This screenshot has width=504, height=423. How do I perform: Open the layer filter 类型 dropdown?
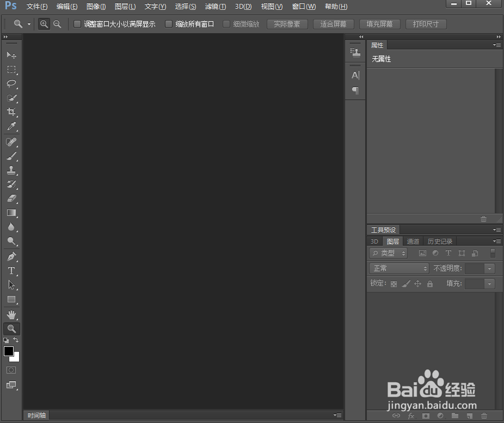[x=388, y=253]
